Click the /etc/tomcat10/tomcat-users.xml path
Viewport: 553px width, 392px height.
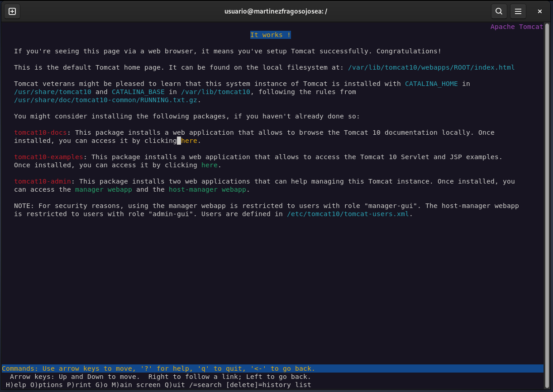coord(348,214)
